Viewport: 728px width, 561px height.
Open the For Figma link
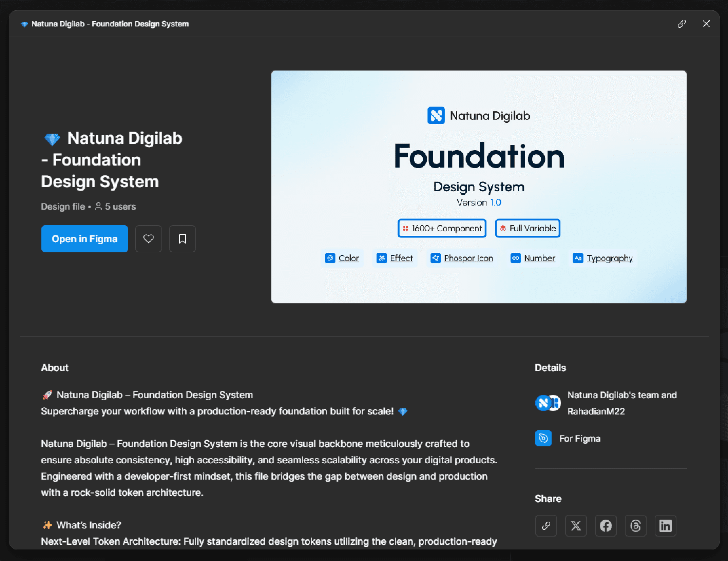pyautogui.click(x=580, y=439)
